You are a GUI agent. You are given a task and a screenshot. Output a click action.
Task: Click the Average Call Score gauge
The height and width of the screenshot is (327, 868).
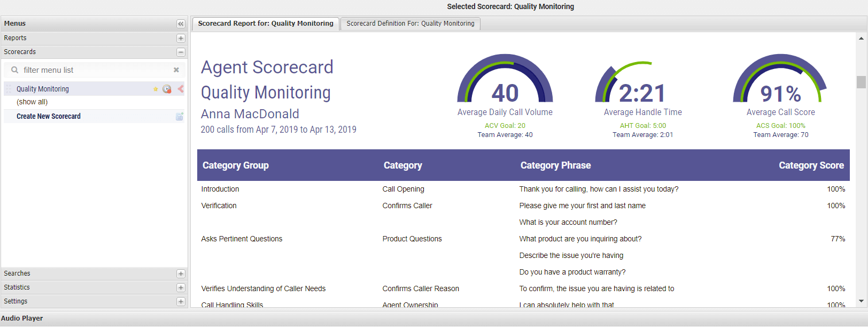pyautogui.click(x=780, y=79)
